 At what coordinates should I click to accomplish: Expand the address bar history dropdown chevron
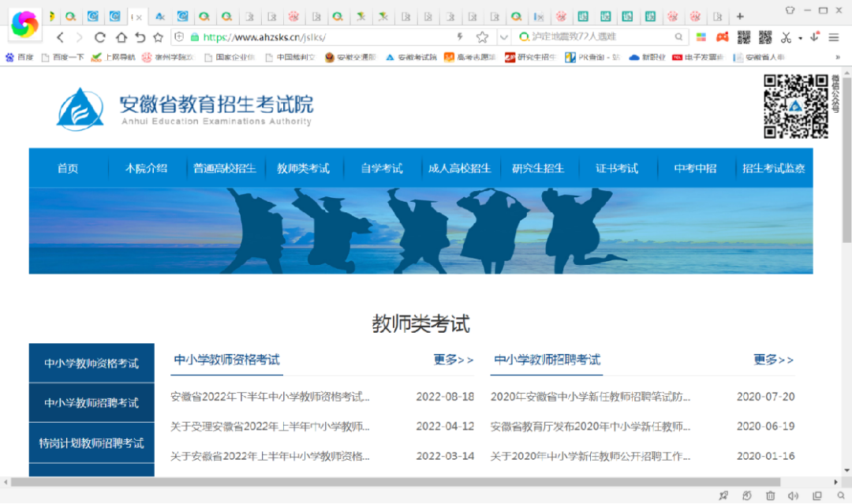[x=504, y=37]
